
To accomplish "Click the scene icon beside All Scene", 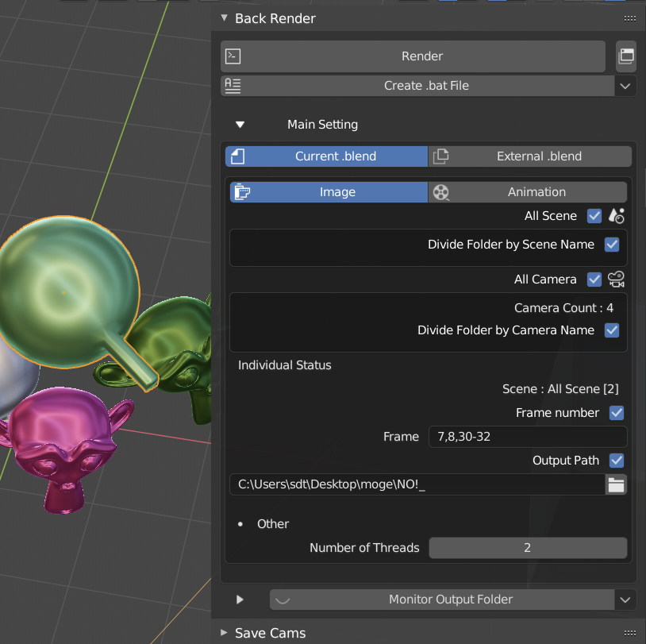I will coord(617,216).
